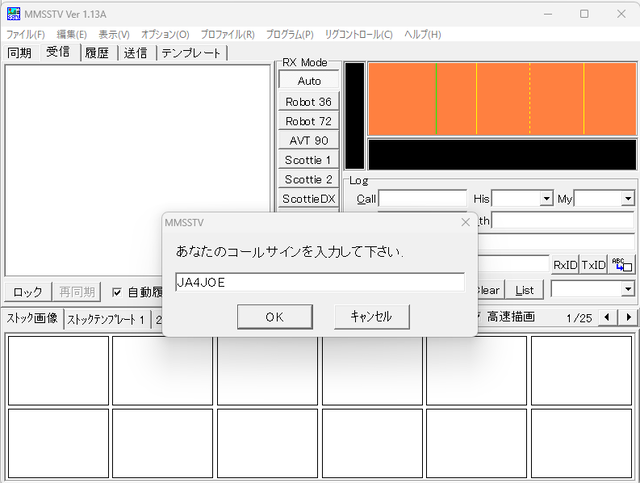This screenshot has width=640, height=483.
Task: Select Robot 36 RX mode
Action: [x=309, y=102]
